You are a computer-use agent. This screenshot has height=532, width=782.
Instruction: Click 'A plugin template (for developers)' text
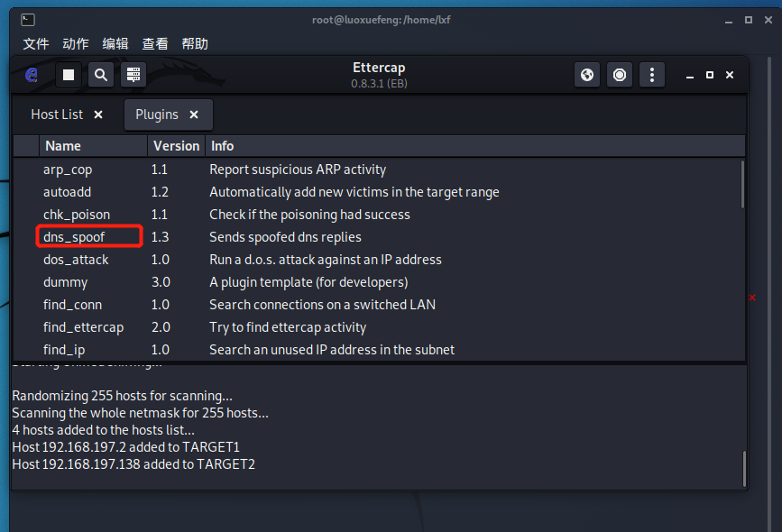point(308,282)
